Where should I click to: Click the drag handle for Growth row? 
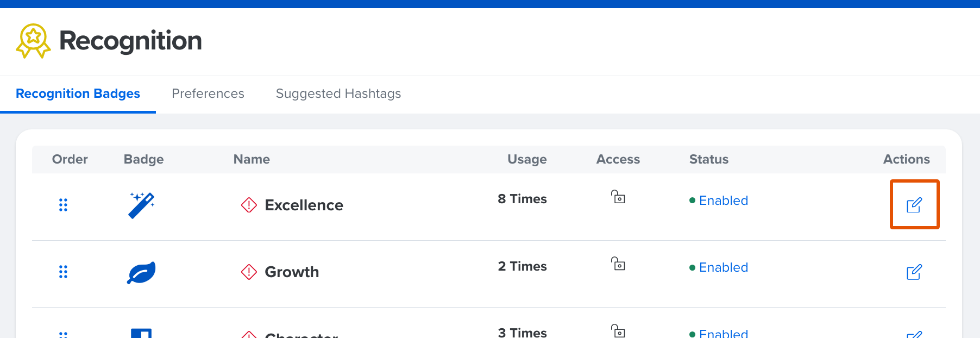click(x=63, y=272)
